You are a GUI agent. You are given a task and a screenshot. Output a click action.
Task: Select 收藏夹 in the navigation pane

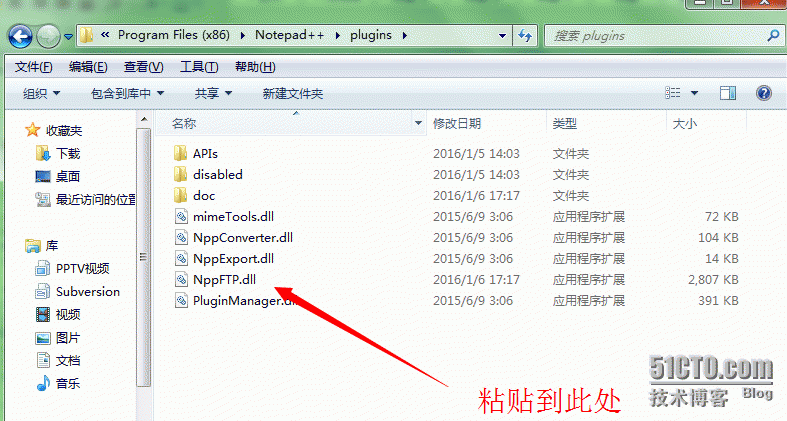click(64, 130)
